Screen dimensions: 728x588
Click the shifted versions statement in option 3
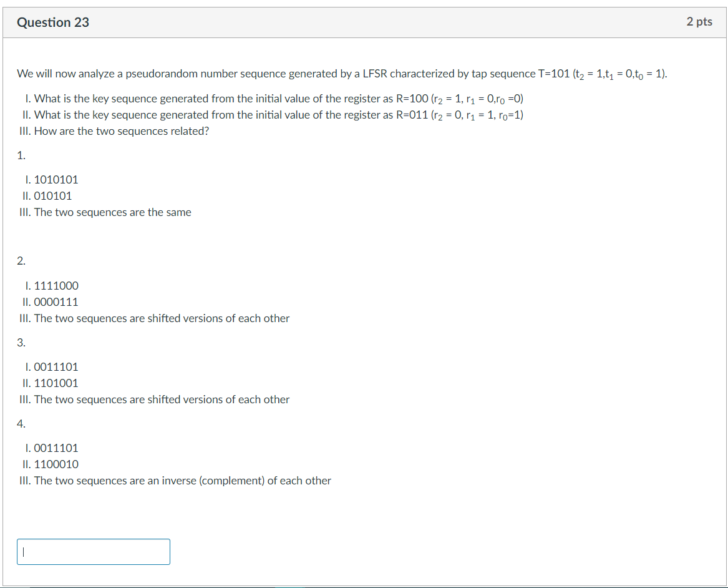tap(153, 399)
